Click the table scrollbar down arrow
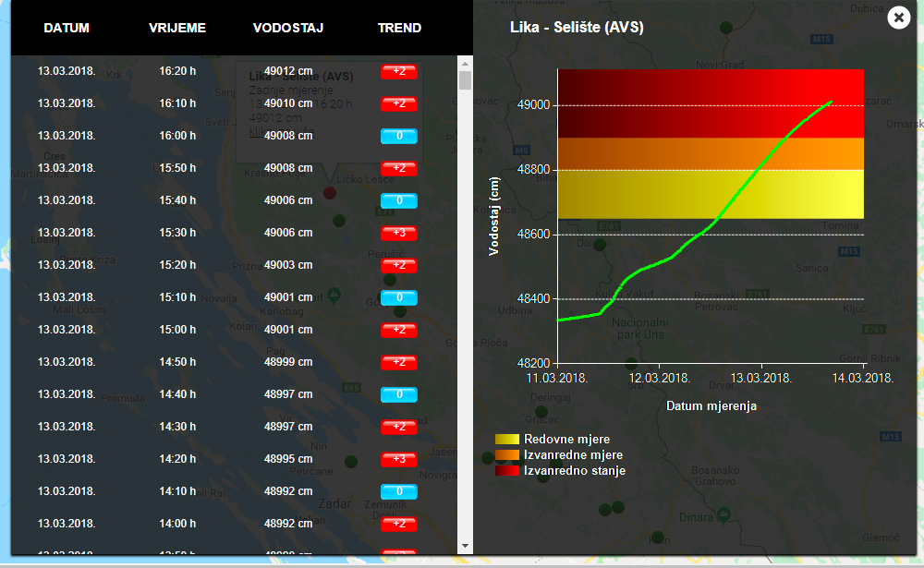The image size is (924, 568). coord(465,547)
